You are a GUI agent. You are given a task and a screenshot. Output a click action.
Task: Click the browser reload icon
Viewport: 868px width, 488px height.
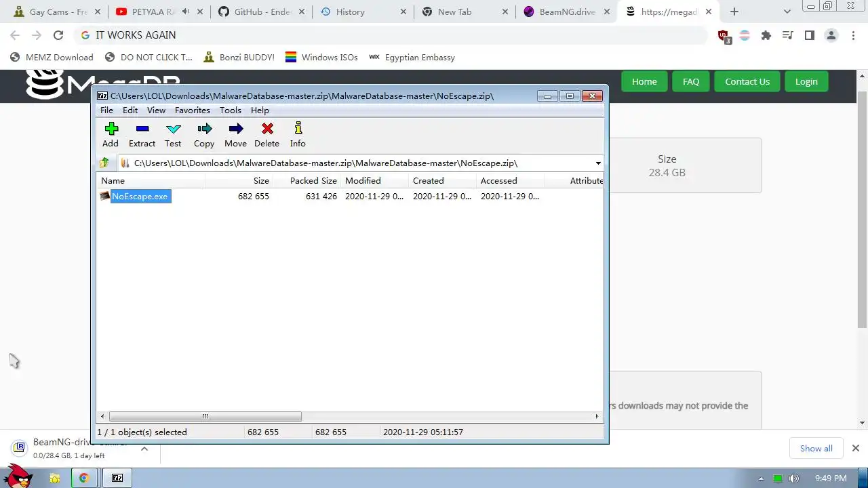[x=58, y=35]
